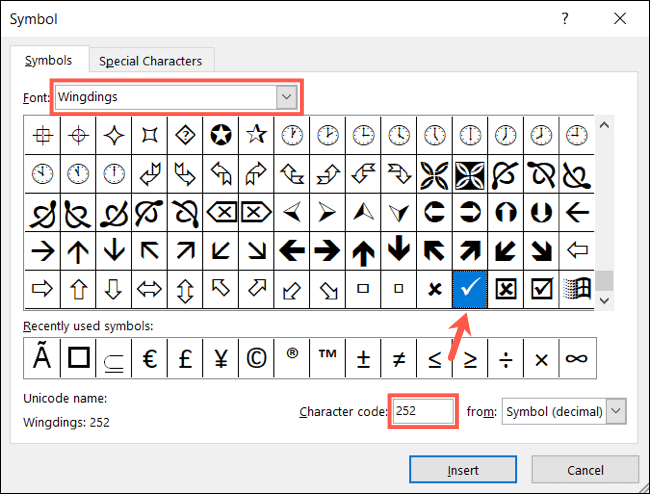The height and width of the screenshot is (494, 650).
Task: Click the symbol grid scroll down arrow
Action: (x=604, y=300)
